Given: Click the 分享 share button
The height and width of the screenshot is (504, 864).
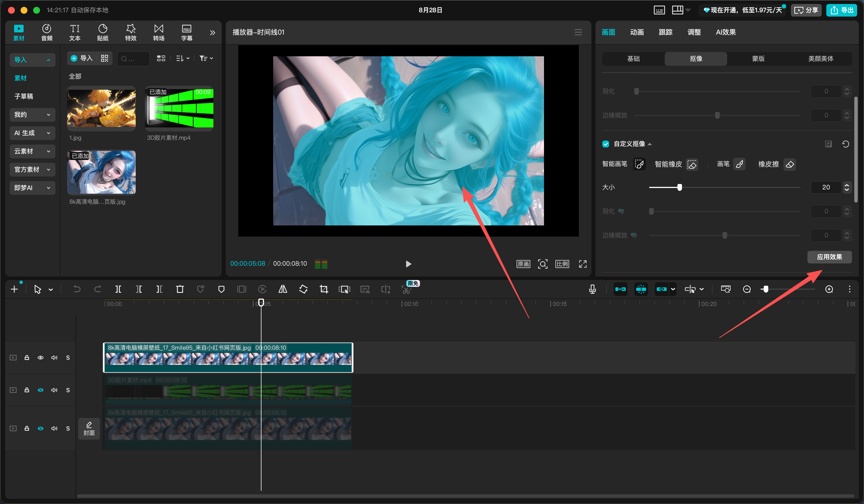Looking at the screenshot, I should click(x=806, y=10).
